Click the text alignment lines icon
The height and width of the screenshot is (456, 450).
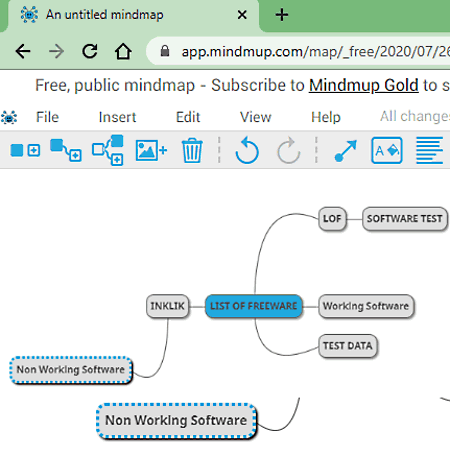429,150
